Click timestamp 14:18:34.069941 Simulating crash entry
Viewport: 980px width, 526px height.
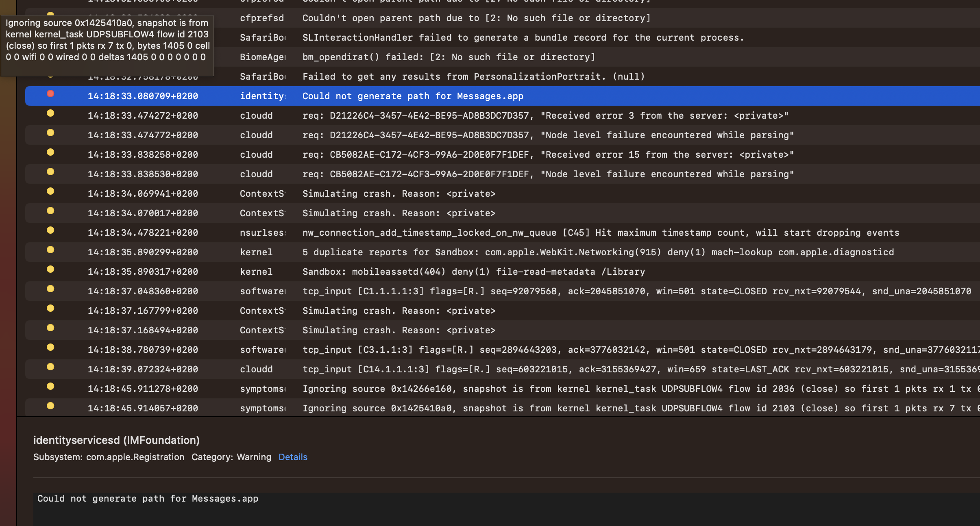click(143, 193)
